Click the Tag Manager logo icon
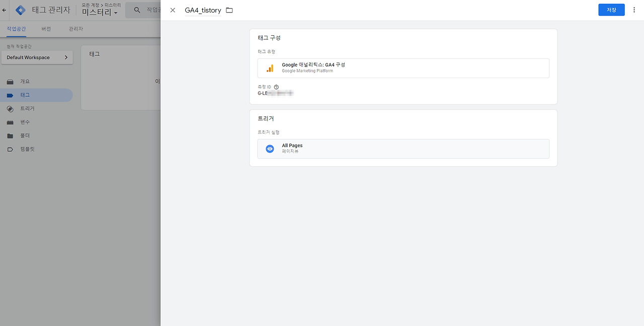The height and width of the screenshot is (326, 644). [x=21, y=10]
